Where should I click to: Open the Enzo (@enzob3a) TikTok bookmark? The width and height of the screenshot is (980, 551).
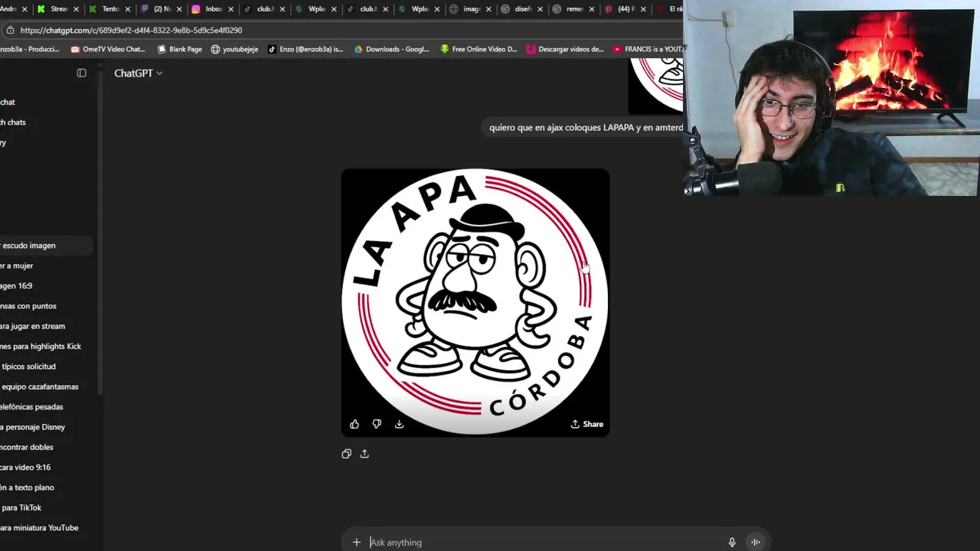click(305, 49)
